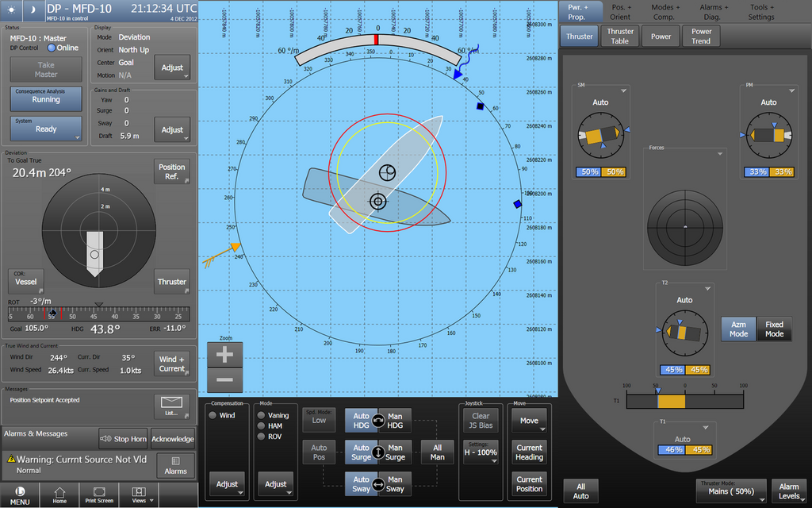Switch to night mode with the moon icon
The width and height of the screenshot is (812, 508).
coord(33,11)
